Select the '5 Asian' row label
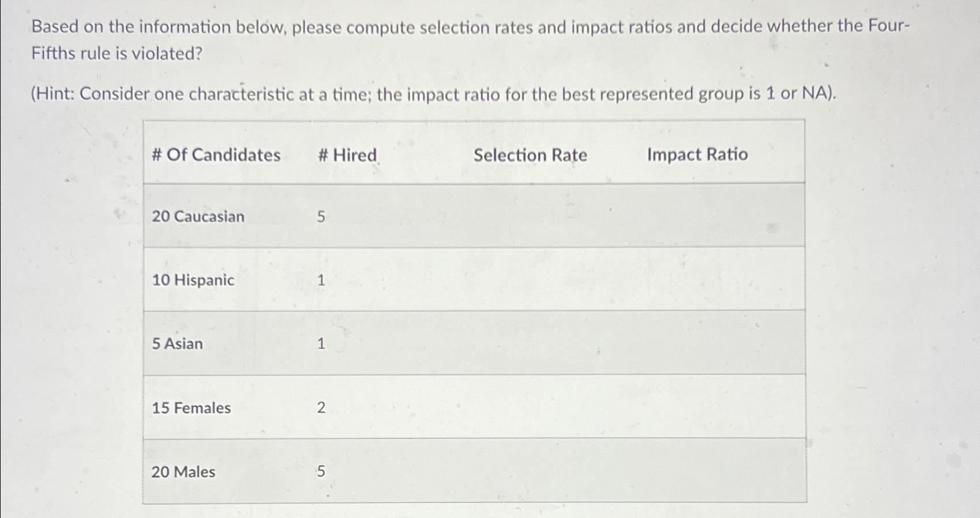 tap(177, 344)
